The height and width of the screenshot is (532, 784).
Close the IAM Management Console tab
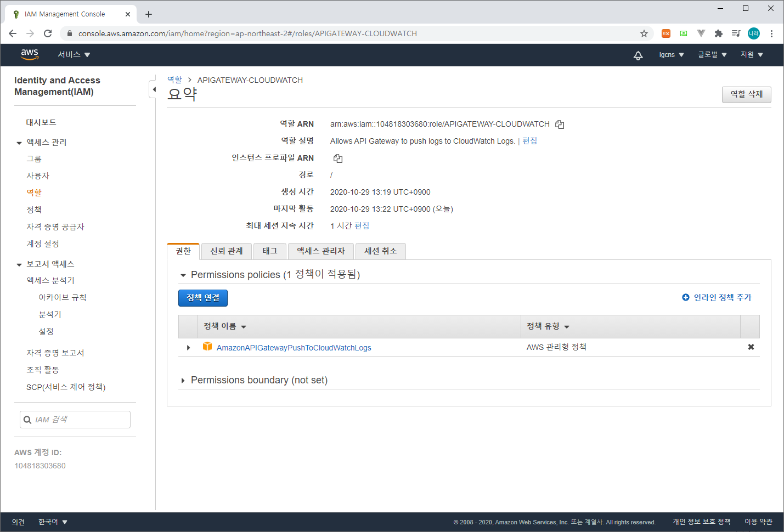pos(128,14)
